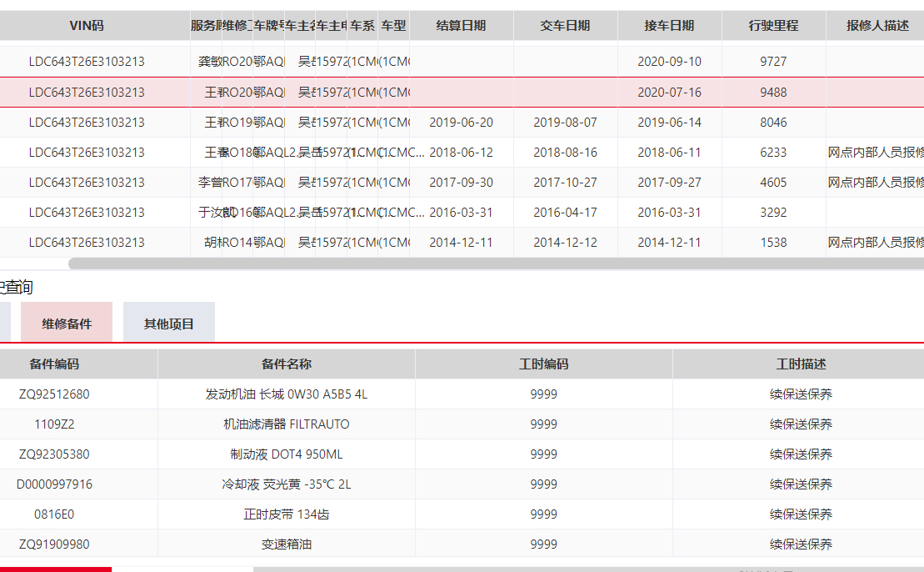Screen dimensions: 924x572
Task: Click delivery date 2016-04-17
Action: [x=565, y=213]
